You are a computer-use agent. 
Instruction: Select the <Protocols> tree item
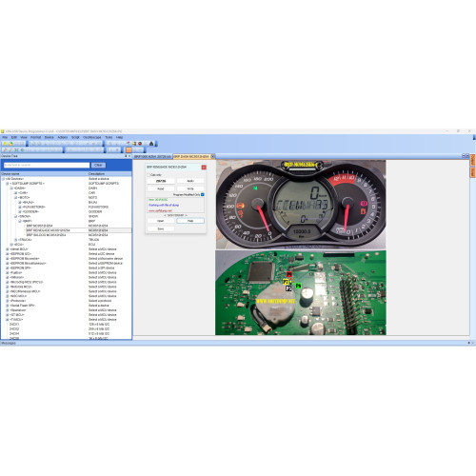[18, 301]
